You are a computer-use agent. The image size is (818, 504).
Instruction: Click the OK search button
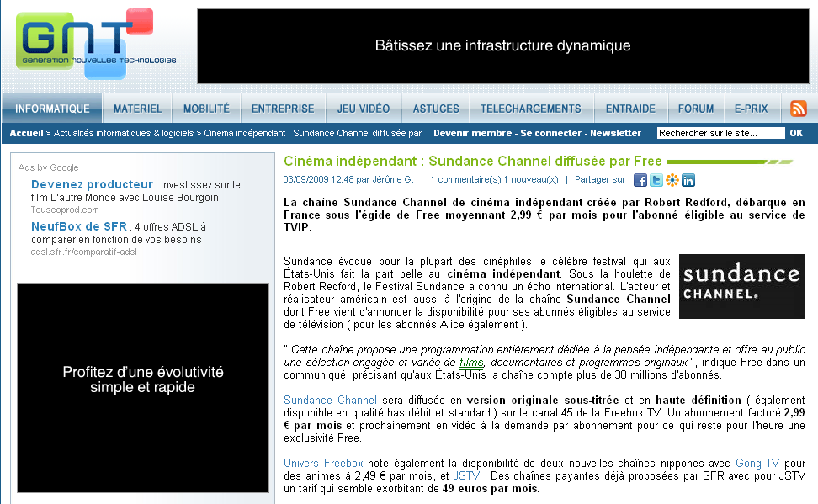click(796, 133)
